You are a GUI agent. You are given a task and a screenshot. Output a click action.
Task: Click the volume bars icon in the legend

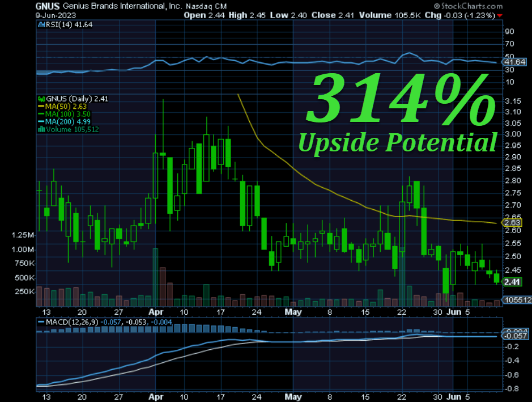(42, 129)
